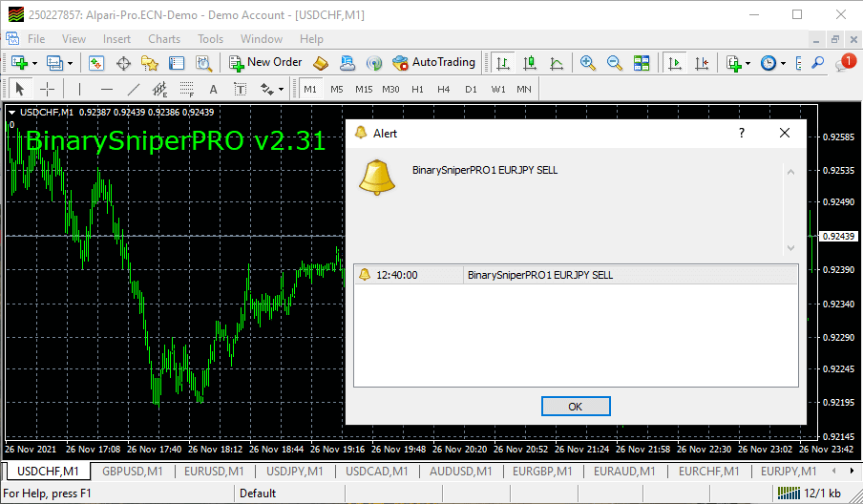Select the Text Label tool
863x504 pixels.
pyautogui.click(x=240, y=89)
